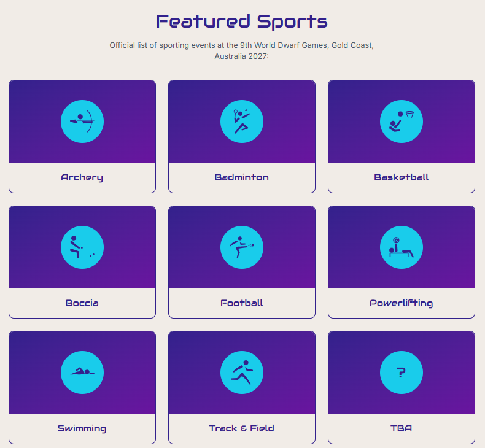Open the Badminton label link
The image size is (485, 448).
tap(242, 177)
